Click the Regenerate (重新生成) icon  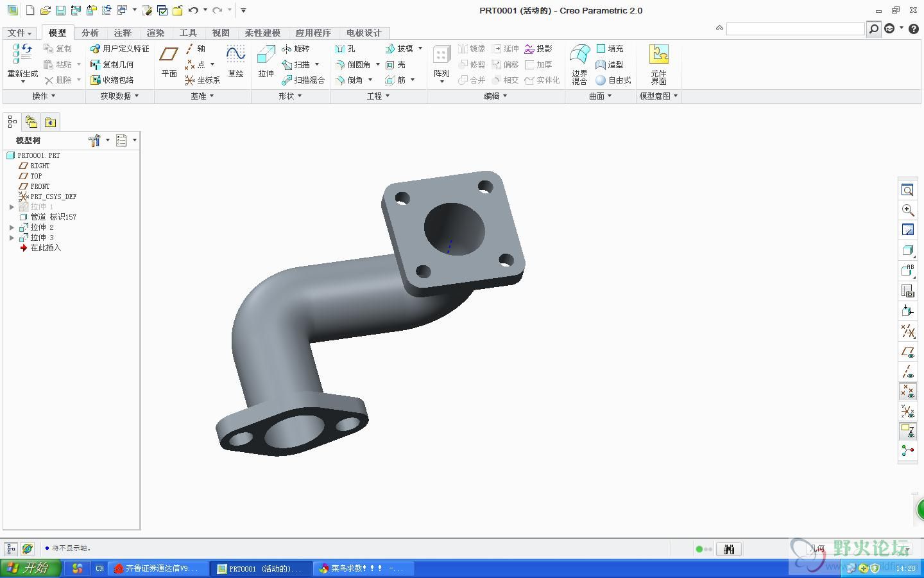22,55
